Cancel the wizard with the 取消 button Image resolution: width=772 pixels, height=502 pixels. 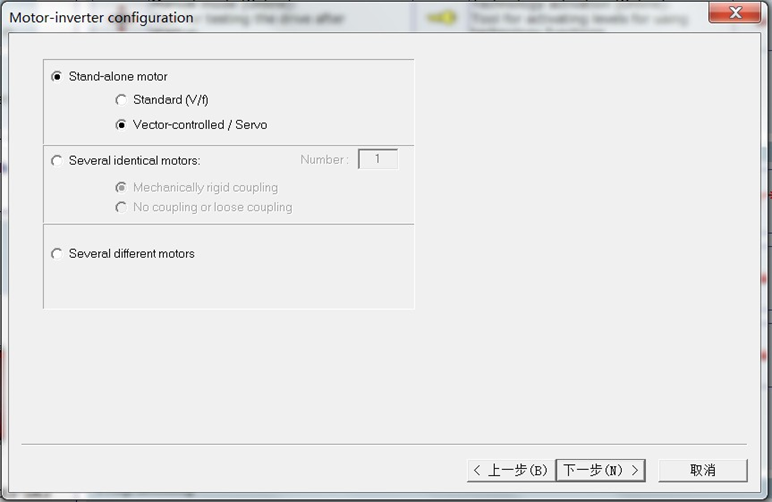702,470
